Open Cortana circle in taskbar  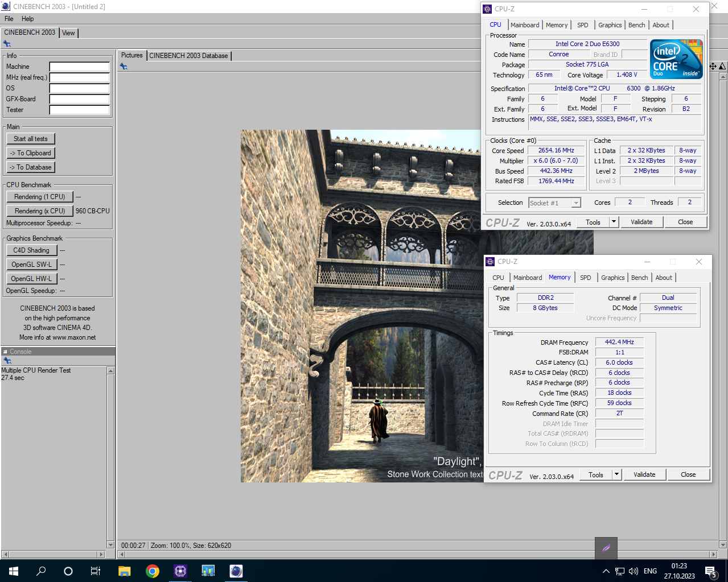point(68,571)
